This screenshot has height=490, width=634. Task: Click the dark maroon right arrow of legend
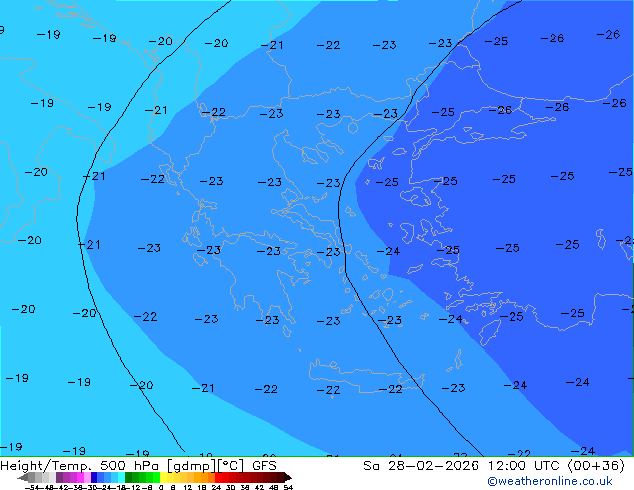tap(287, 477)
